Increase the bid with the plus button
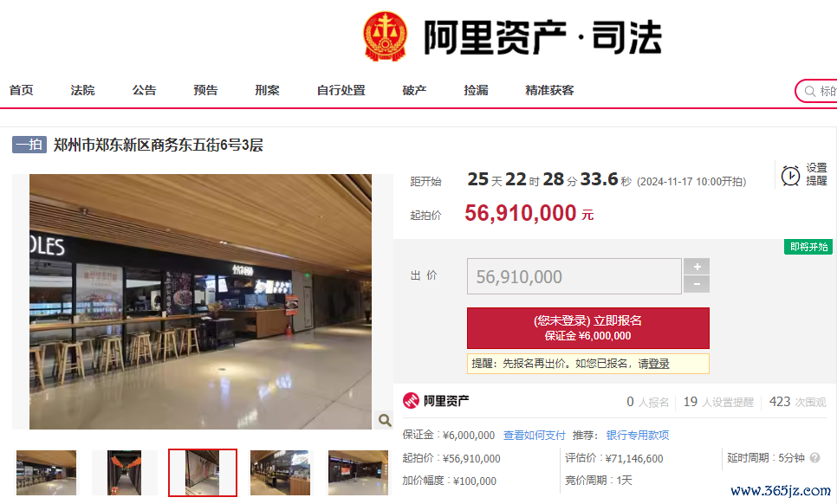The width and height of the screenshot is (837, 504). click(697, 267)
